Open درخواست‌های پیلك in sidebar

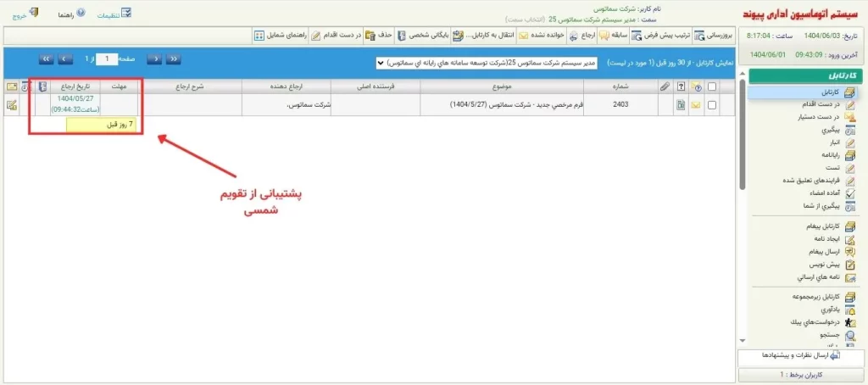click(824, 322)
